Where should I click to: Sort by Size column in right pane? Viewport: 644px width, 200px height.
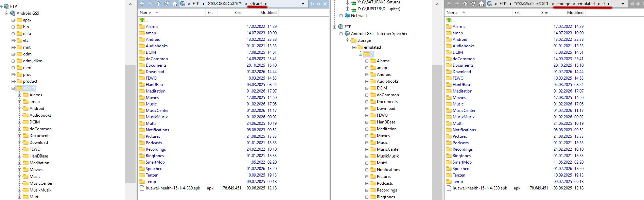tap(544, 13)
